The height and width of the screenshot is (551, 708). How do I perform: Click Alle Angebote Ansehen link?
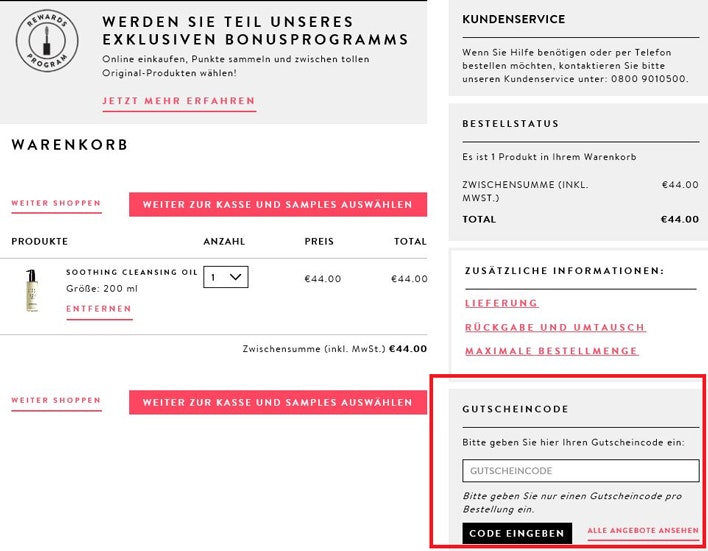643,531
